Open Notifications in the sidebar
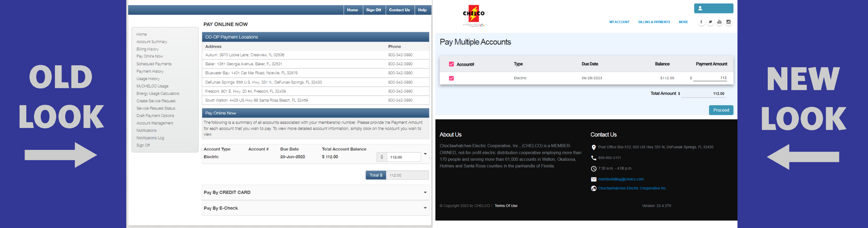The height and width of the screenshot is (228, 868). [x=146, y=131]
